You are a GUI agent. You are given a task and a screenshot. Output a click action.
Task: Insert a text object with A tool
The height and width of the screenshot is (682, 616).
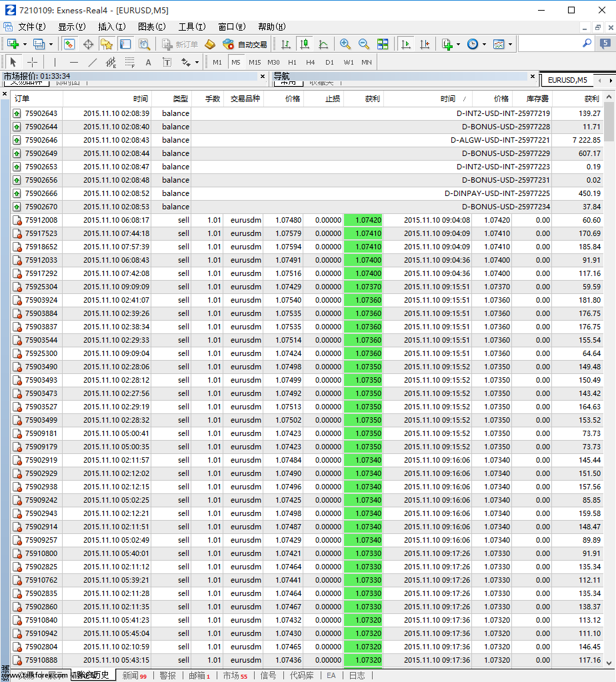click(149, 62)
